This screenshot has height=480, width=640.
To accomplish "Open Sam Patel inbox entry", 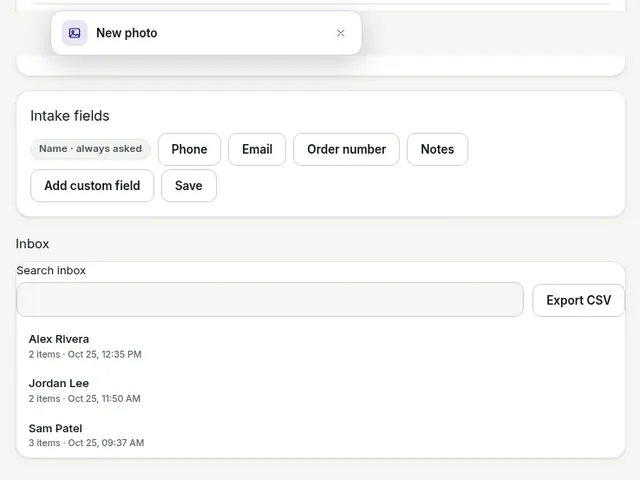I will click(320, 435).
